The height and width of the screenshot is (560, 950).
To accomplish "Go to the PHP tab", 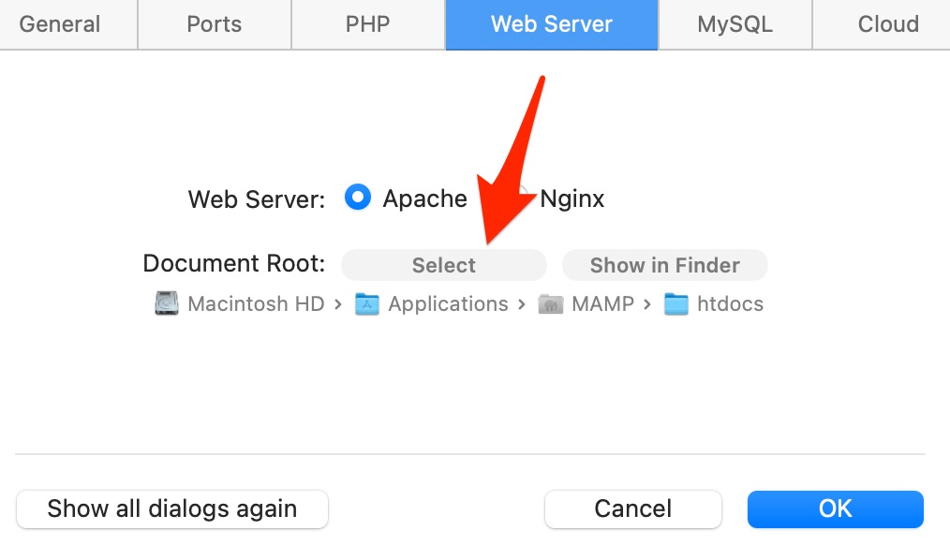I will [368, 24].
